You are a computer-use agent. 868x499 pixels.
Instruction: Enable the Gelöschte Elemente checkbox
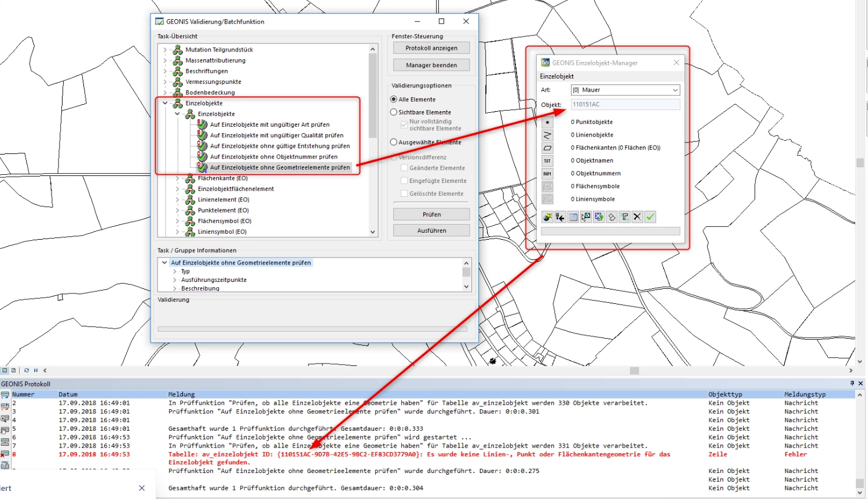[404, 193]
